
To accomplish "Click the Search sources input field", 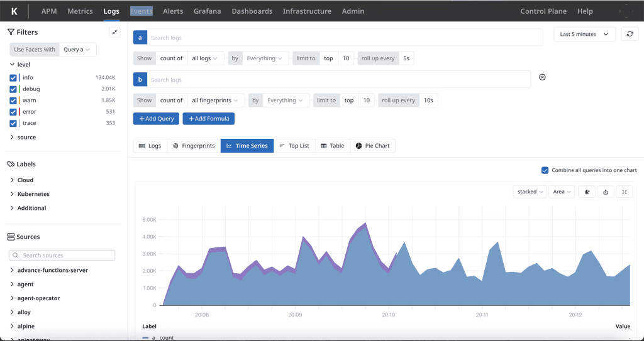I will point(62,255).
